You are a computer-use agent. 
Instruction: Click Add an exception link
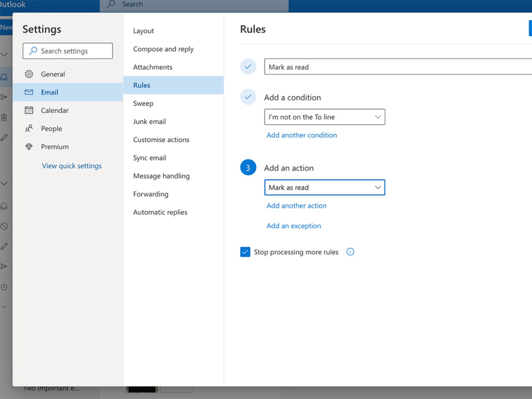294,226
